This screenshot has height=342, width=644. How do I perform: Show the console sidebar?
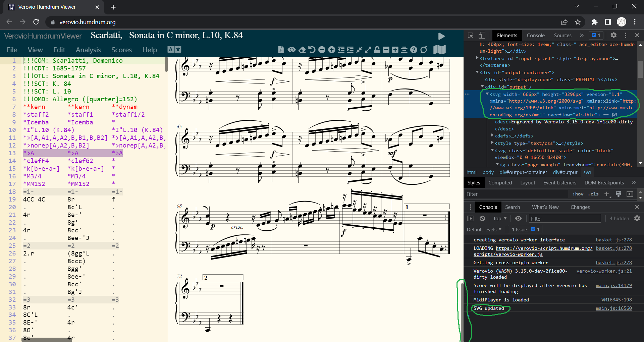[470, 219]
